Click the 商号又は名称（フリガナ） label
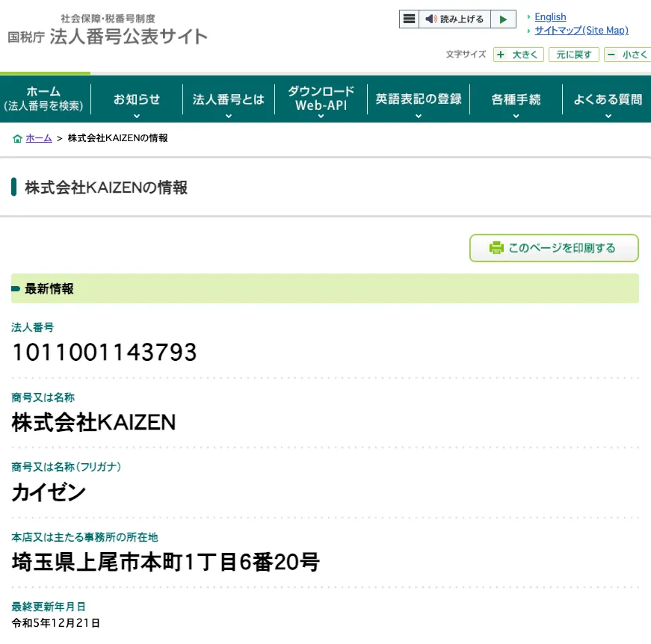 (66, 467)
